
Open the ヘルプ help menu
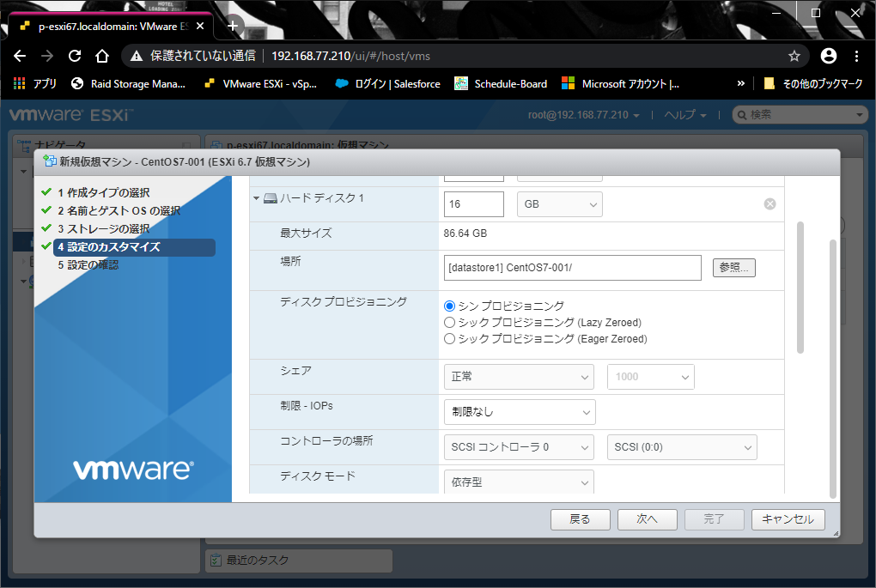tap(685, 115)
